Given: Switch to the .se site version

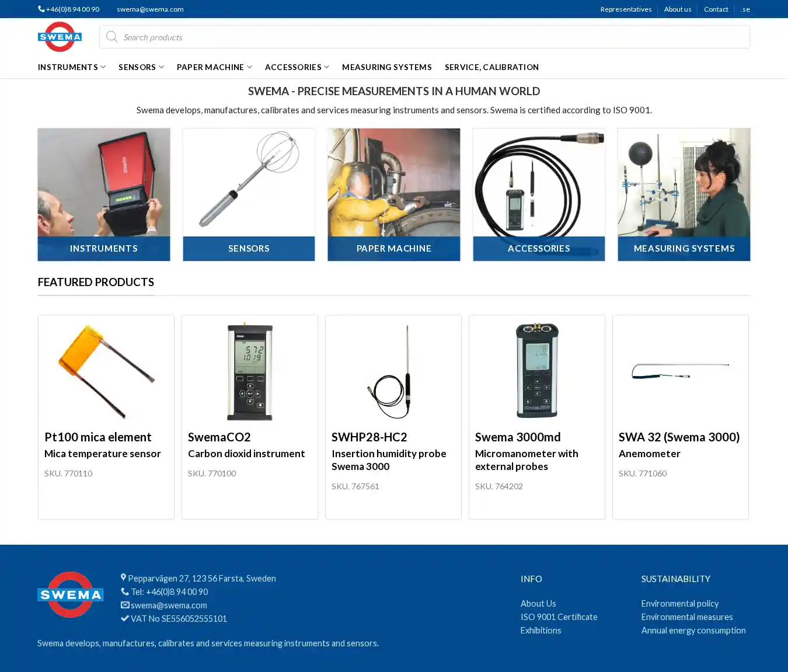Looking at the screenshot, I should click(745, 9).
